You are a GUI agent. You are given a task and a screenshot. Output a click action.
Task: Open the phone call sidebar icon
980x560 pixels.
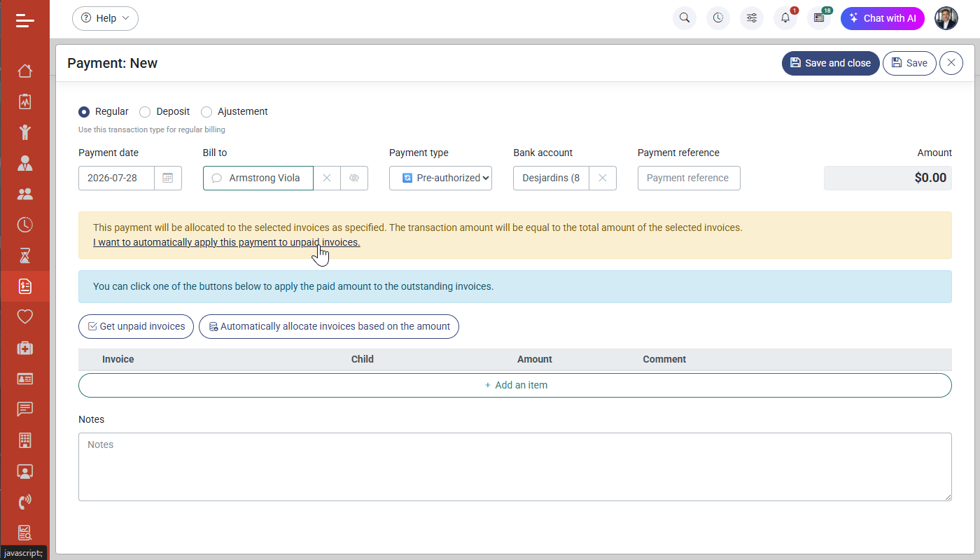[x=25, y=502]
